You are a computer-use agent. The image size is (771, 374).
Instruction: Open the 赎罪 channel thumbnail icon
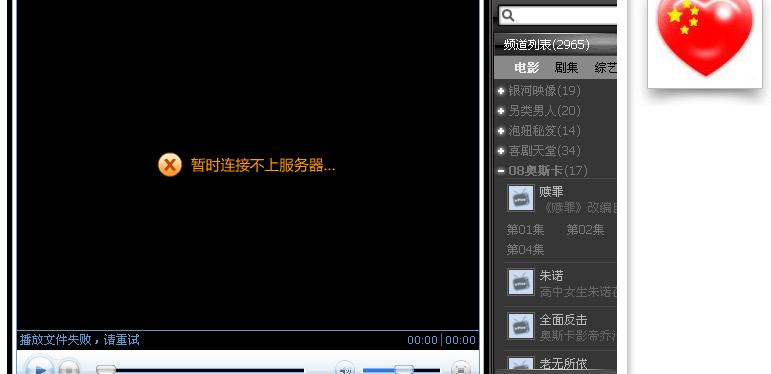coord(521,198)
